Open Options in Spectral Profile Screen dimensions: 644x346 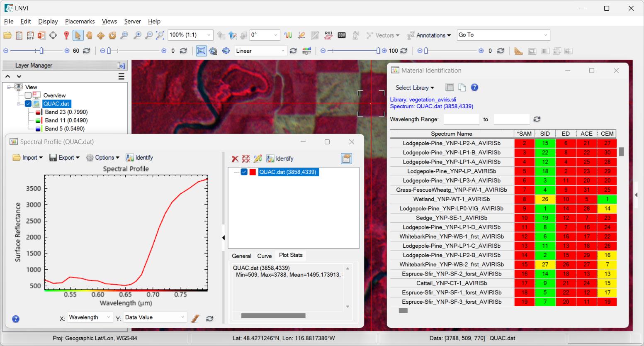click(x=103, y=158)
